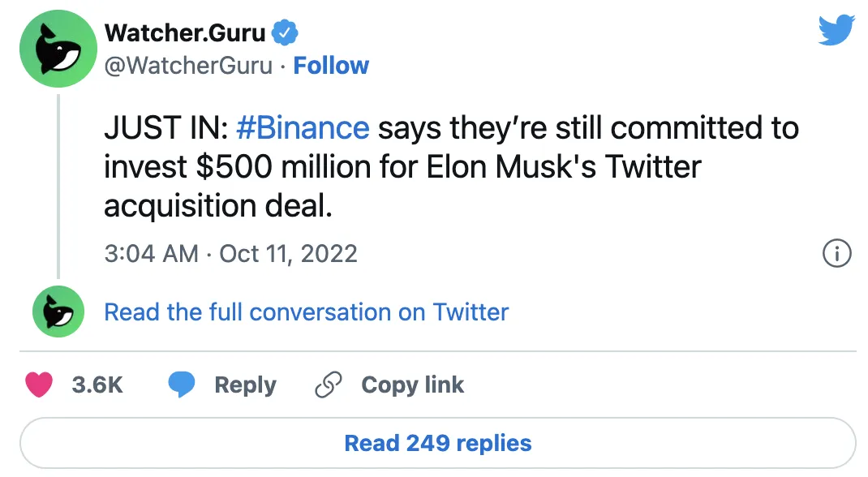Open the 3:04 AM Oct 11, 2022 timestamp
The height and width of the screenshot is (477, 868).
click(x=231, y=254)
